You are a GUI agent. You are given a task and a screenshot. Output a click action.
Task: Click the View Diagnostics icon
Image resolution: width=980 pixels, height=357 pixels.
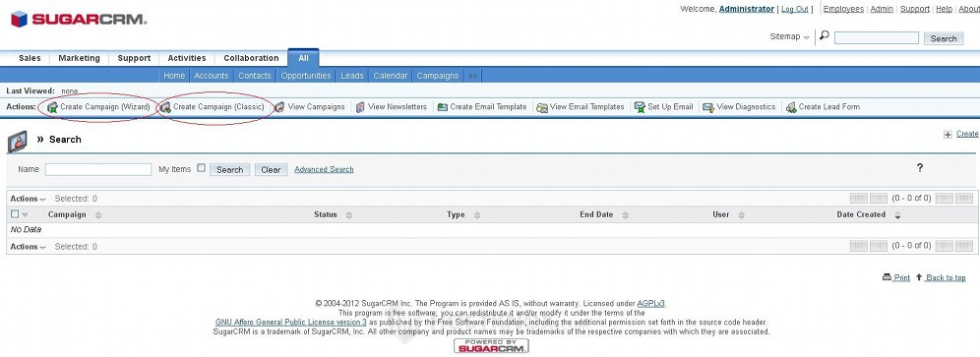click(x=708, y=107)
